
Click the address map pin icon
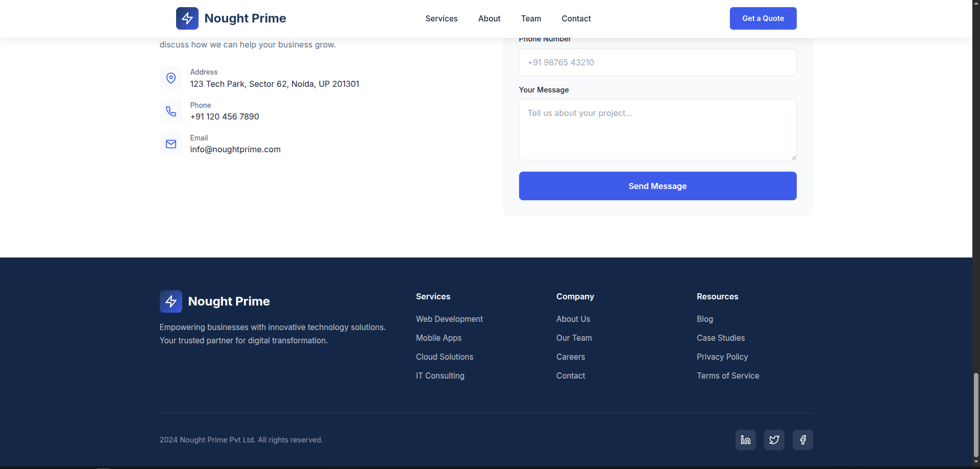(171, 78)
